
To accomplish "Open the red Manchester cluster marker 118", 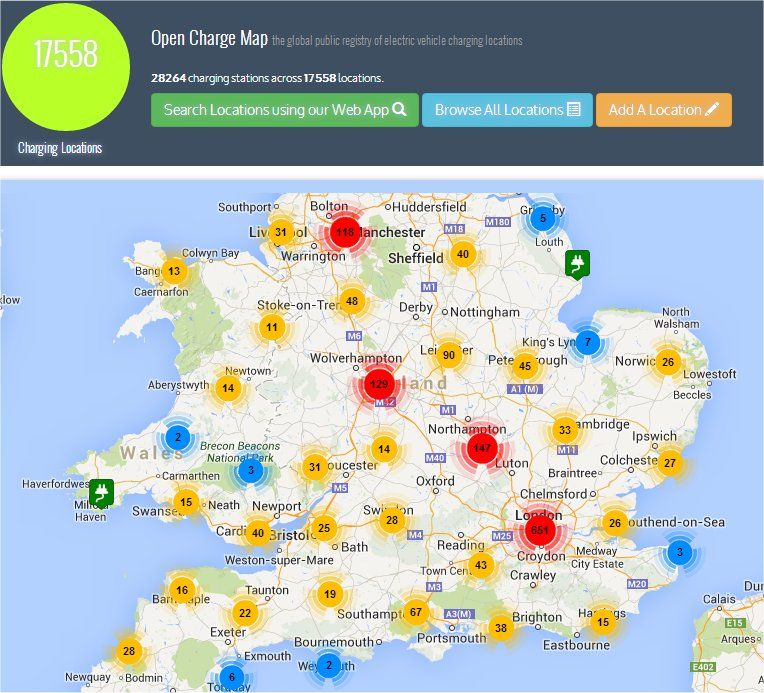I will point(344,232).
